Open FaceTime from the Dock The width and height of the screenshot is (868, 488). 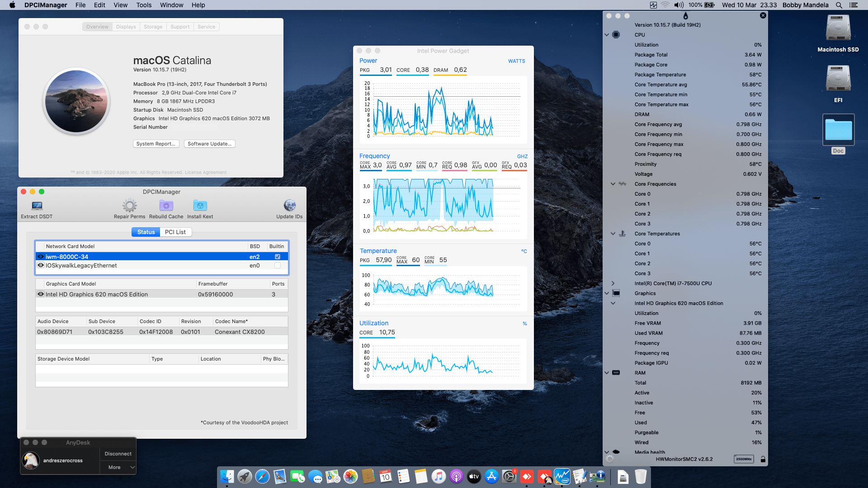click(x=297, y=476)
